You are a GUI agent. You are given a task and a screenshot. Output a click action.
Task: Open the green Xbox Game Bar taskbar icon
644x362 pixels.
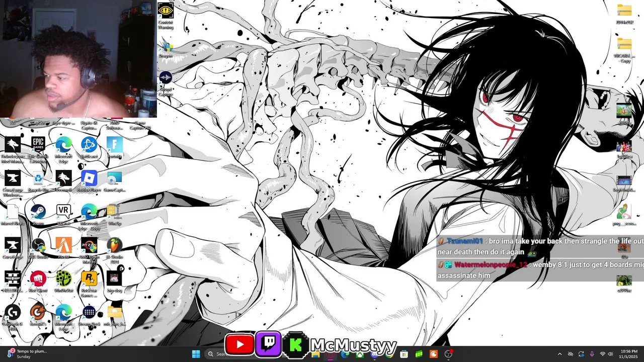(419, 354)
